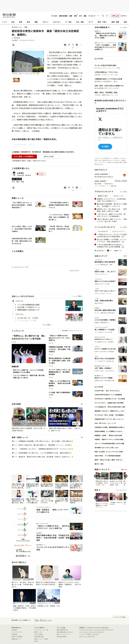Open もっと見る beside アクセスランキング
The width and height of the screenshot is (129, 644).
tap(123, 192)
